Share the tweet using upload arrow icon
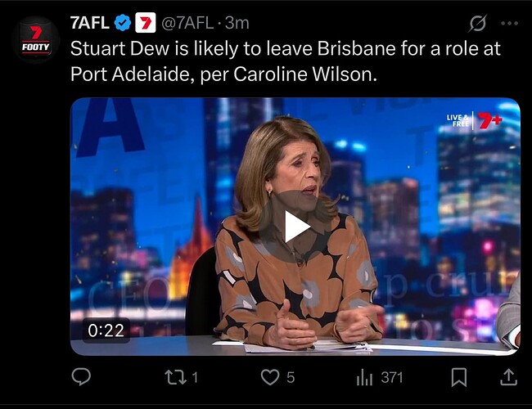This screenshot has width=532, height=409. click(509, 377)
